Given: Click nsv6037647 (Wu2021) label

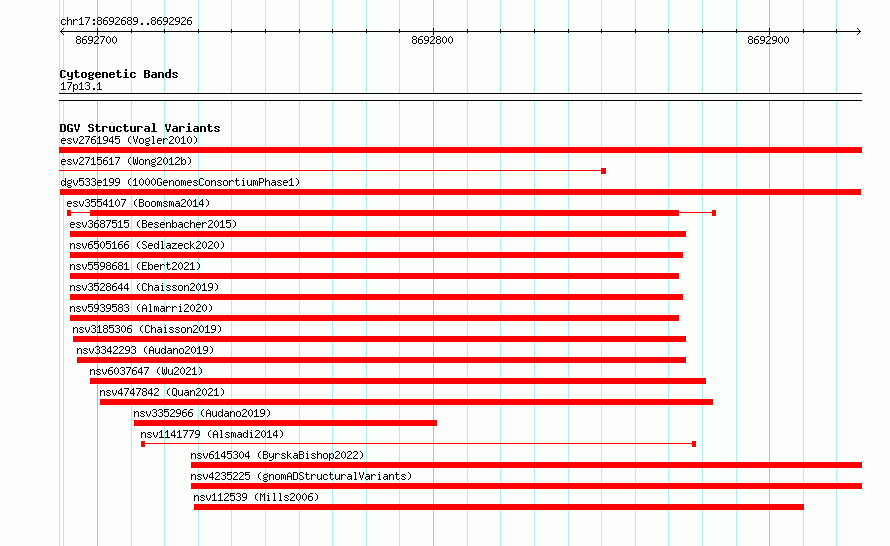Looking at the screenshot, I should tap(146, 371).
